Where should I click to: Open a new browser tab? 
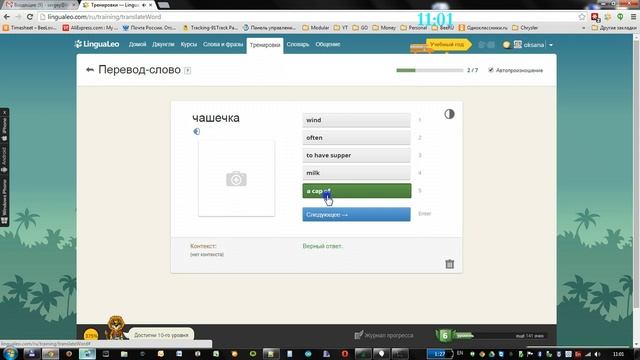click(x=164, y=5)
